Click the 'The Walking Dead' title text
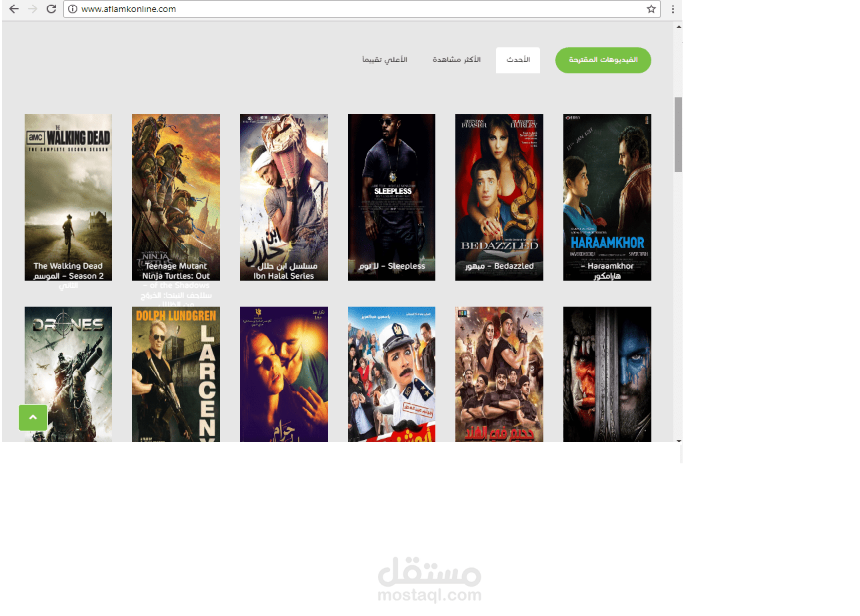 (68, 266)
